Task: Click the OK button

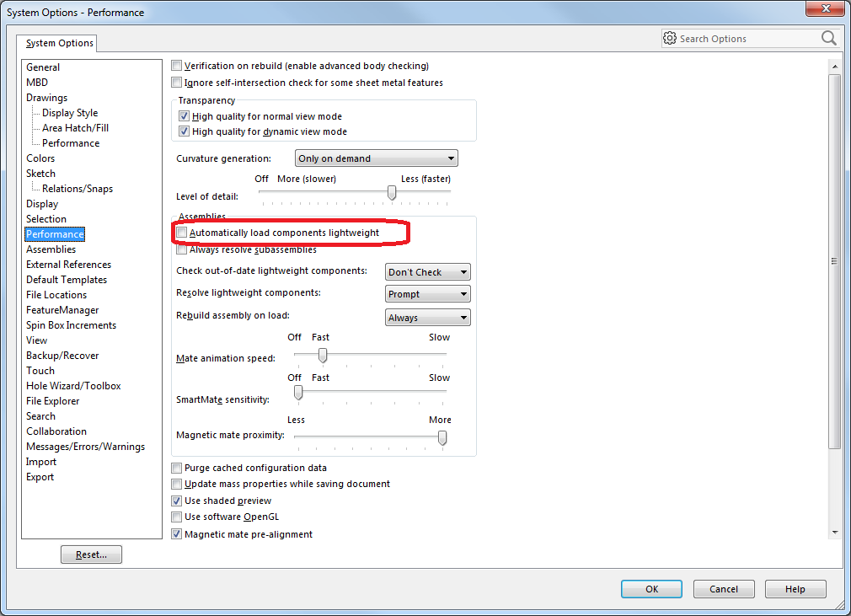Action: [651, 589]
